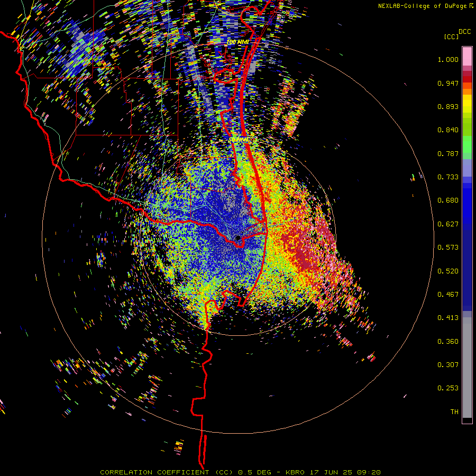Select the pink top color bar segment
The width and height of the screenshot is (476, 476).
click(x=467, y=56)
